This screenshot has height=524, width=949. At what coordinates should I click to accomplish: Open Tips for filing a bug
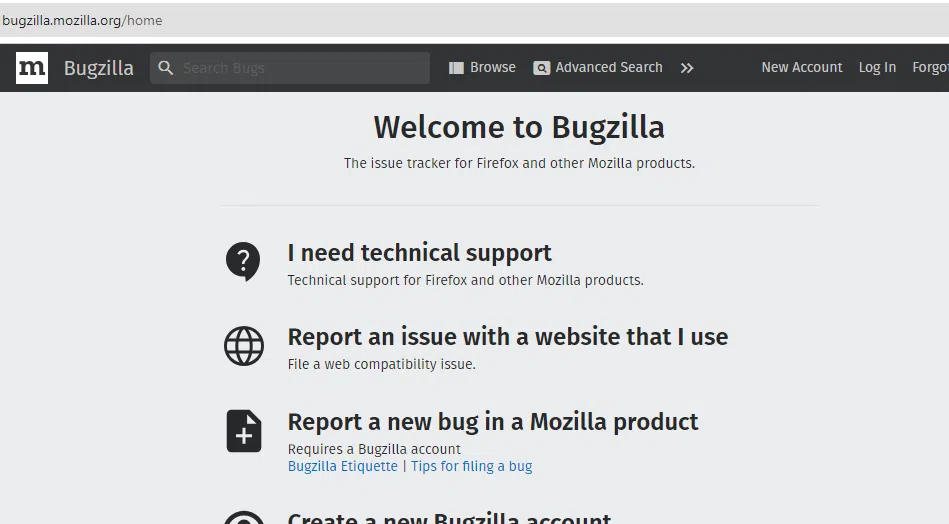[471, 466]
